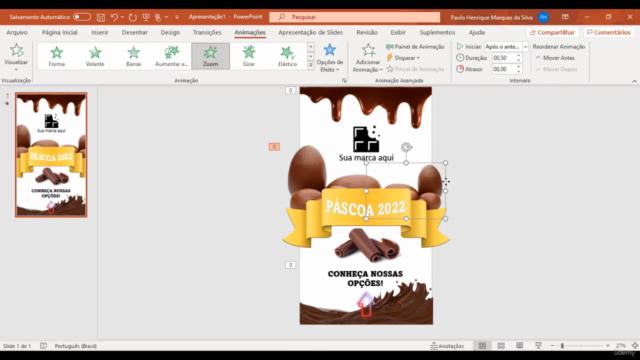Select the Volante animation effect
The width and height of the screenshot is (640, 360).
(95, 56)
